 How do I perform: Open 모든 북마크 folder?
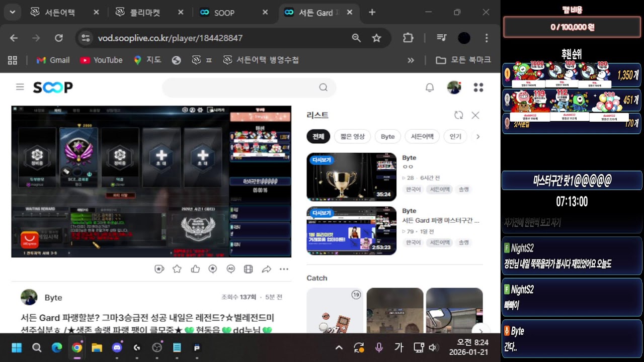coord(463,60)
